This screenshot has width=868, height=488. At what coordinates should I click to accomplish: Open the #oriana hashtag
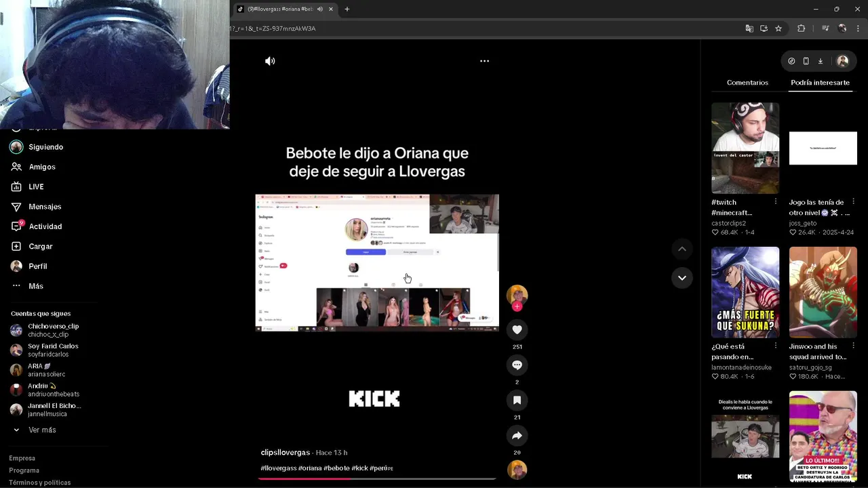tap(310, 468)
